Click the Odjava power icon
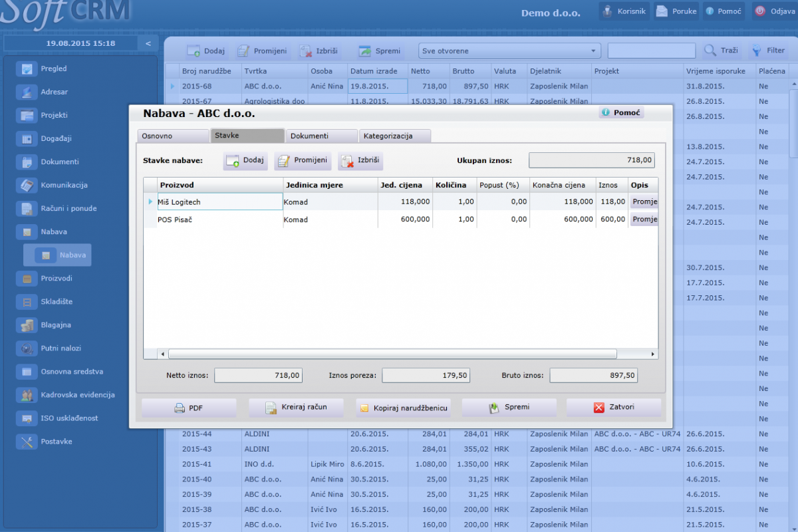 [759, 11]
